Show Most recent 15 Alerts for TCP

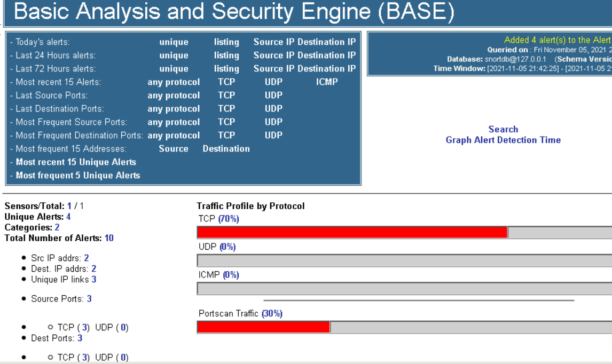tap(226, 82)
